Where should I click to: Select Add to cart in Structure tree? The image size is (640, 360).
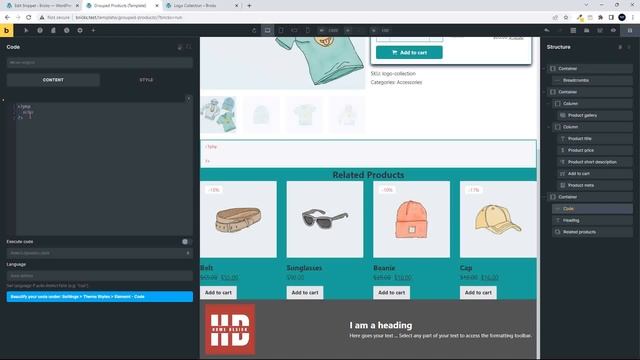[x=594, y=173]
